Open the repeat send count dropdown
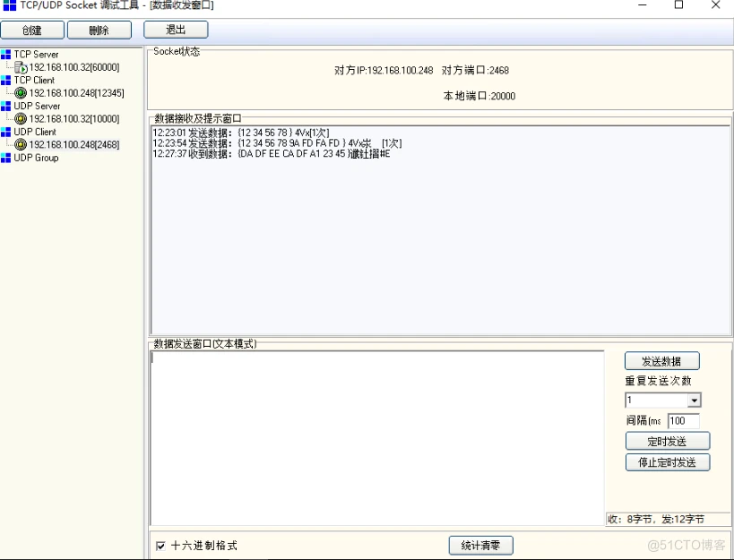This screenshot has height=560, width=734. pos(695,400)
